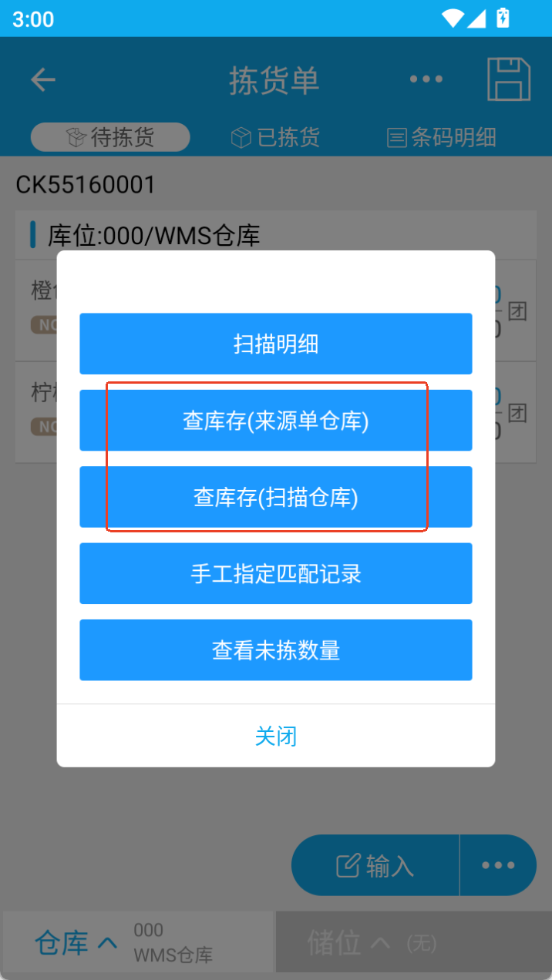Choose 扫描明细 option
552x980 pixels.
point(276,344)
